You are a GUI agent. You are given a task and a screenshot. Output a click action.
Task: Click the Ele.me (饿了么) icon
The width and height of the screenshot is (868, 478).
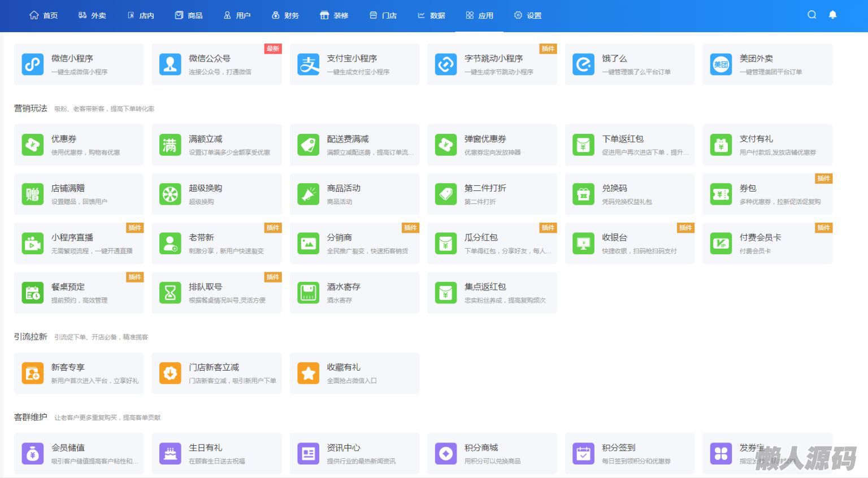click(x=583, y=64)
